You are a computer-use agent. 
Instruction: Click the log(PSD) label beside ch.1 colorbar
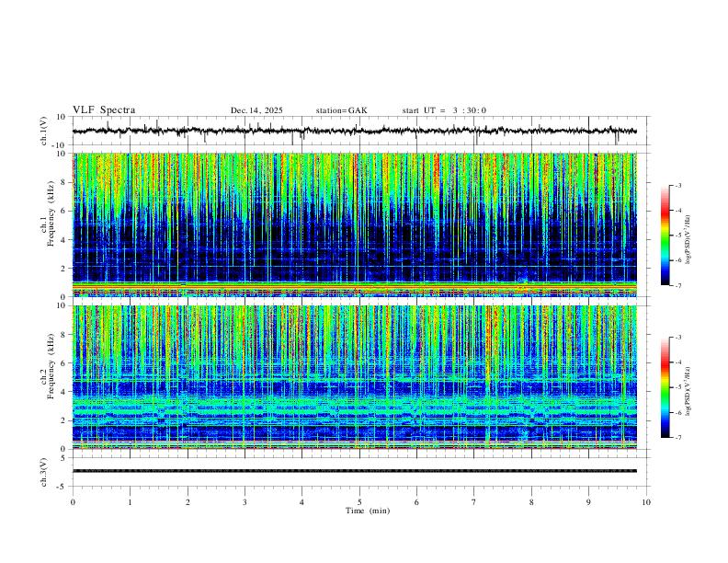pyautogui.click(x=688, y=240)
